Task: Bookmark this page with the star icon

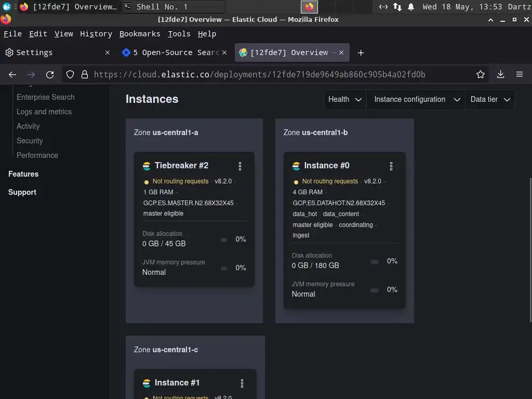Action: tap(481, 75)
